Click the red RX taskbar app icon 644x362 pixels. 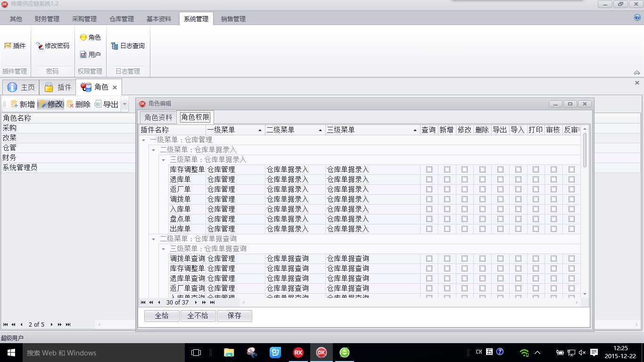298,353
